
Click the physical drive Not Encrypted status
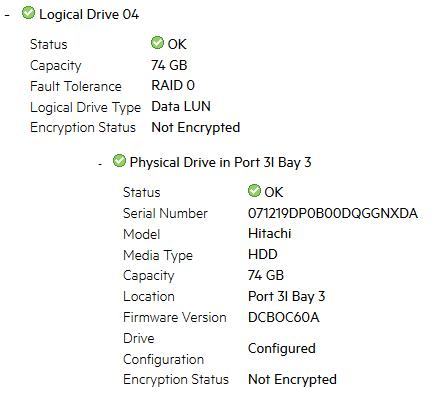292,379
